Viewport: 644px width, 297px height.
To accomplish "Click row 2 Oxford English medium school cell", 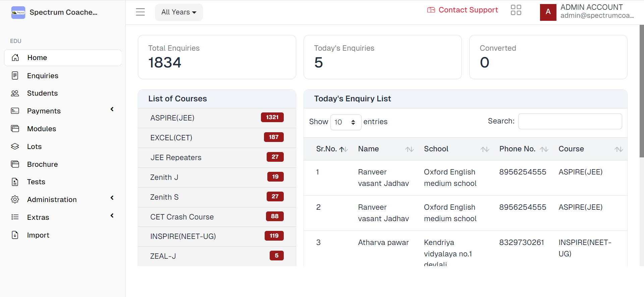I will [450, 213].
